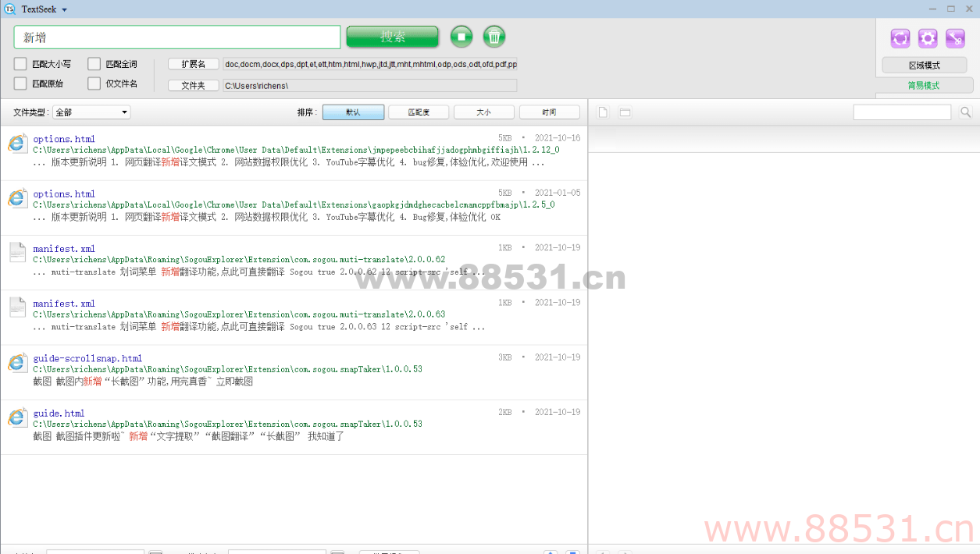Click the TextSeek logo icon
The image size is (980, 554).
tap(10, 9)
